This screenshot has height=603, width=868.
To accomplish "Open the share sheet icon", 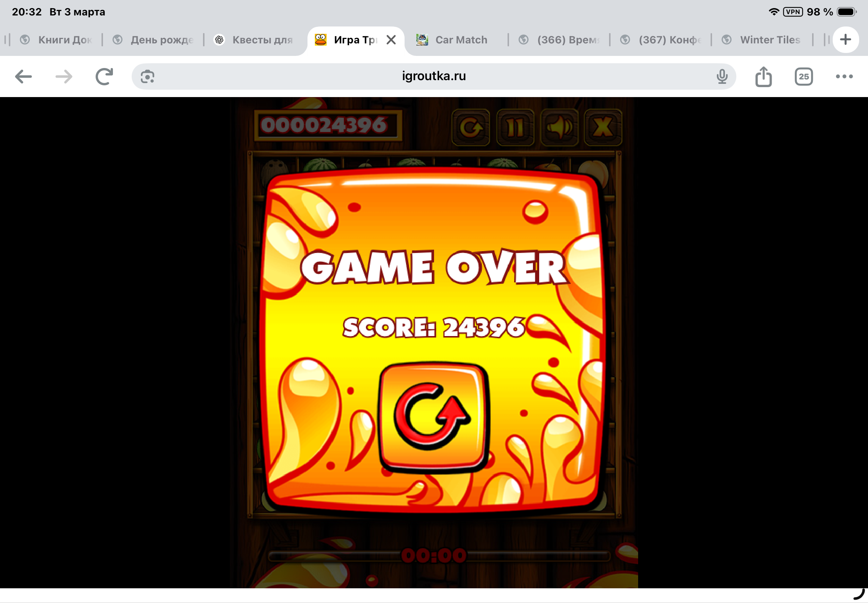I will [x=763, y=77].
